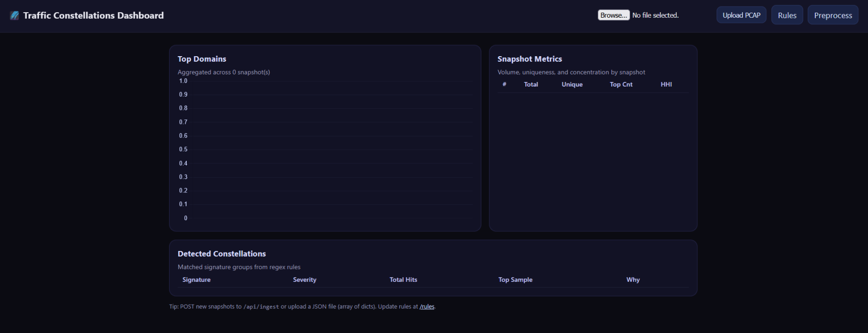Click the Upload PCAP button
The width and height of the screenshot is (868, 333).
pyautogui.click(x=741, y=15)
